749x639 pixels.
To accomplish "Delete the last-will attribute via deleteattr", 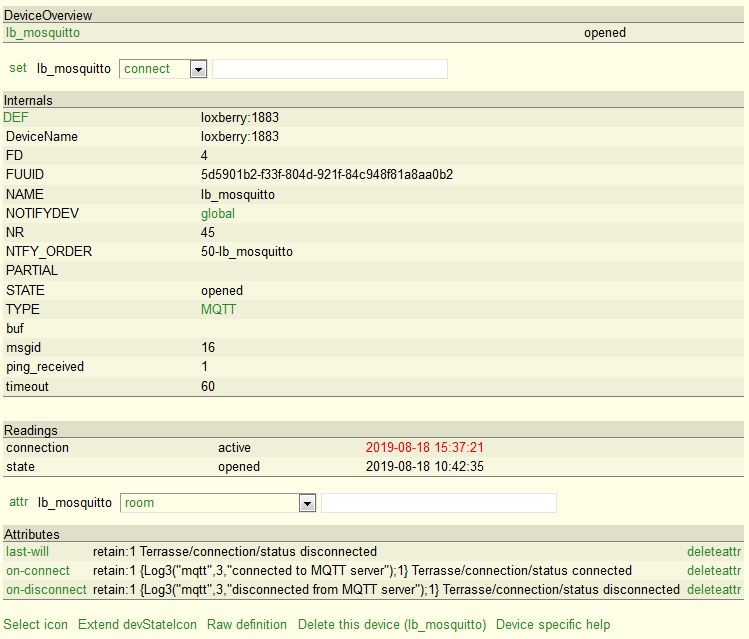I will click(x=713, y=551).
